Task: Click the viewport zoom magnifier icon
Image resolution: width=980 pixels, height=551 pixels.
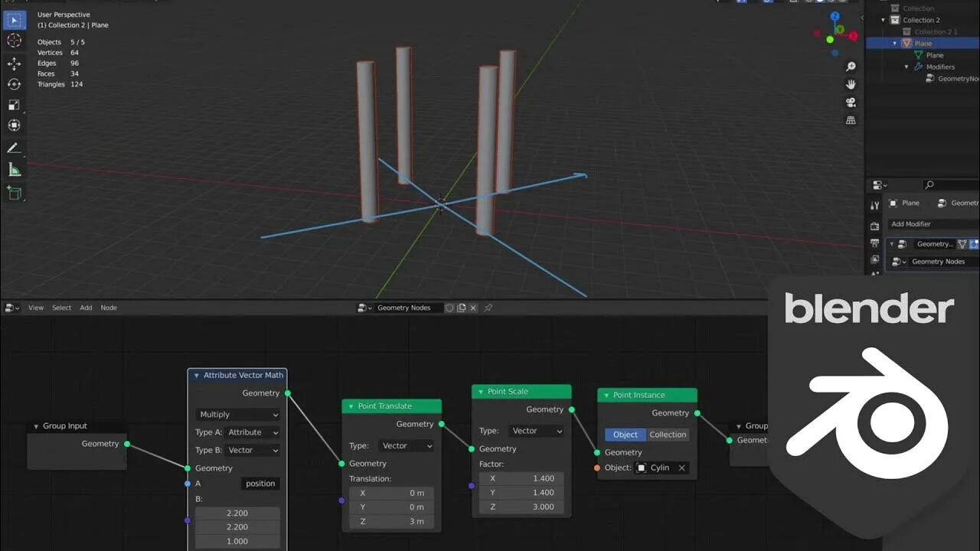Action: [851, 67]
